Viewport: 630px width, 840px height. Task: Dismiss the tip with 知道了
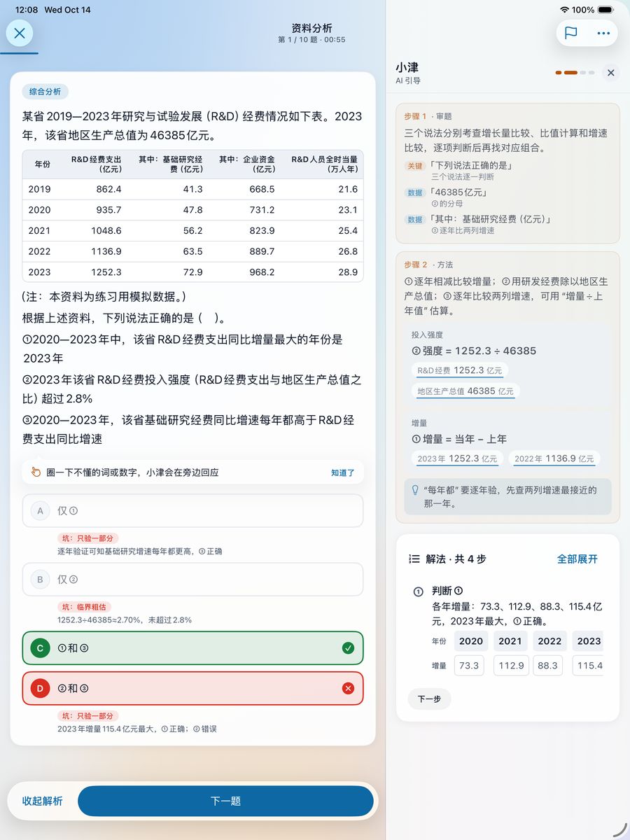coord(343,472)
